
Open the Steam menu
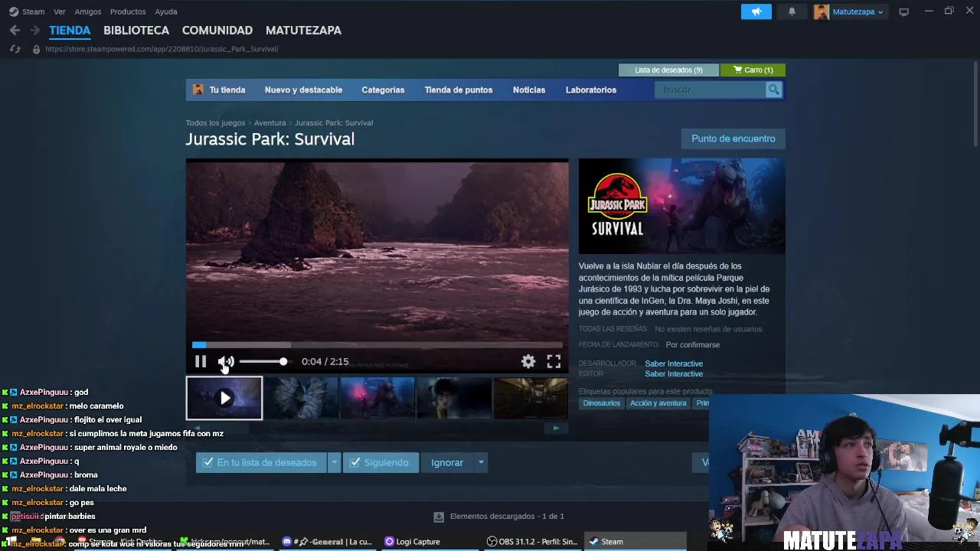[x=27, y=11]
